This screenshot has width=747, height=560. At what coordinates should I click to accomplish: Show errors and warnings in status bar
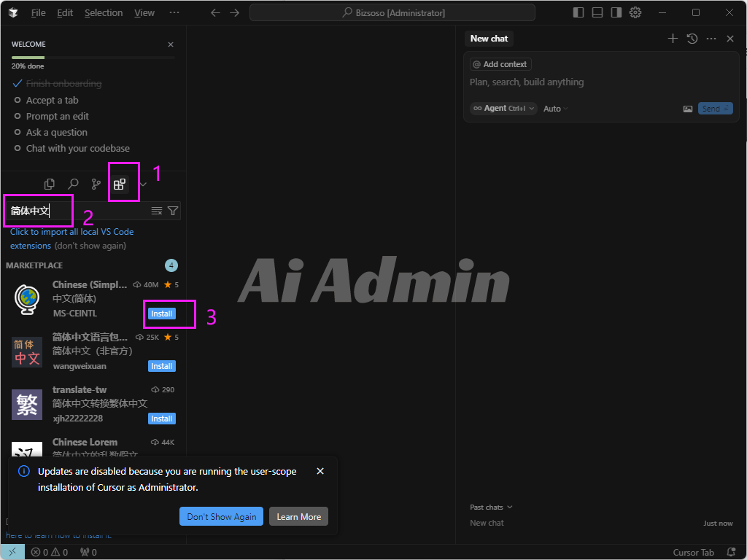pos(50,553)
